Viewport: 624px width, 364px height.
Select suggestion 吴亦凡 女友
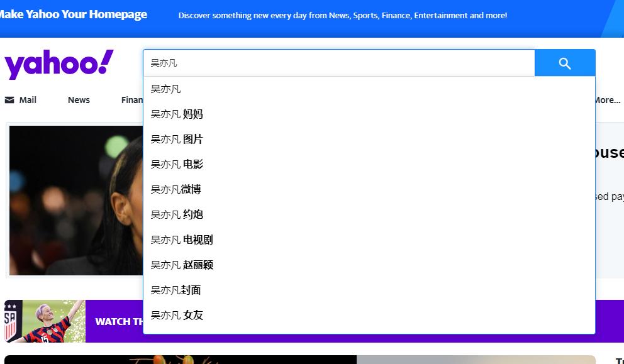(369, 315)
